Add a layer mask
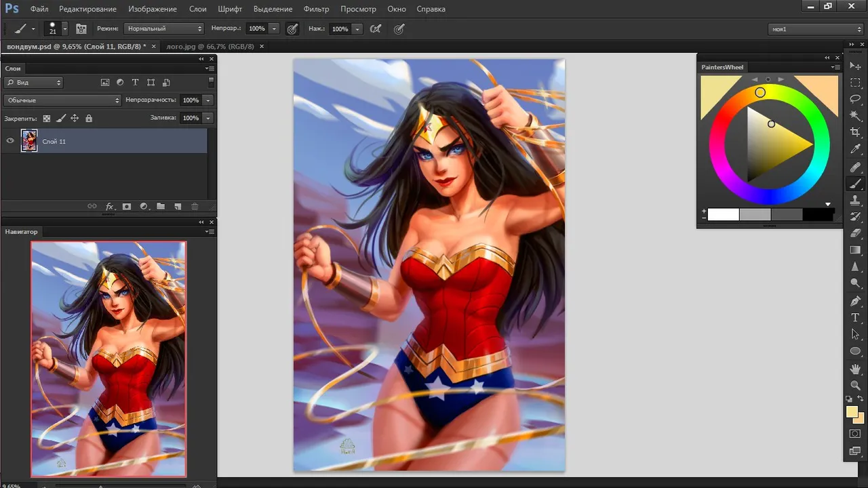This screenshot has width=868, height=488. coord(127,206)
